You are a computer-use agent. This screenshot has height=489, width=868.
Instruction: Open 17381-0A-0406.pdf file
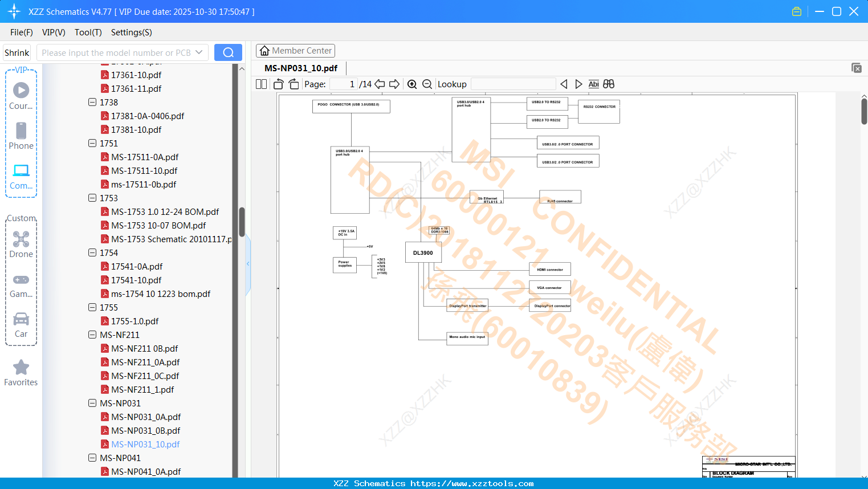pyautogui.click(x=148, y=116)
